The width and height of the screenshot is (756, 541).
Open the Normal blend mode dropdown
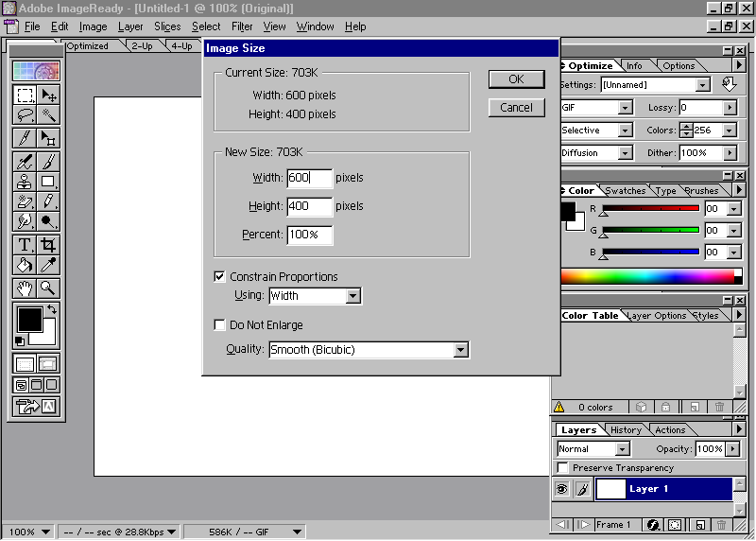pyautogui.click(x=593, y=449)
